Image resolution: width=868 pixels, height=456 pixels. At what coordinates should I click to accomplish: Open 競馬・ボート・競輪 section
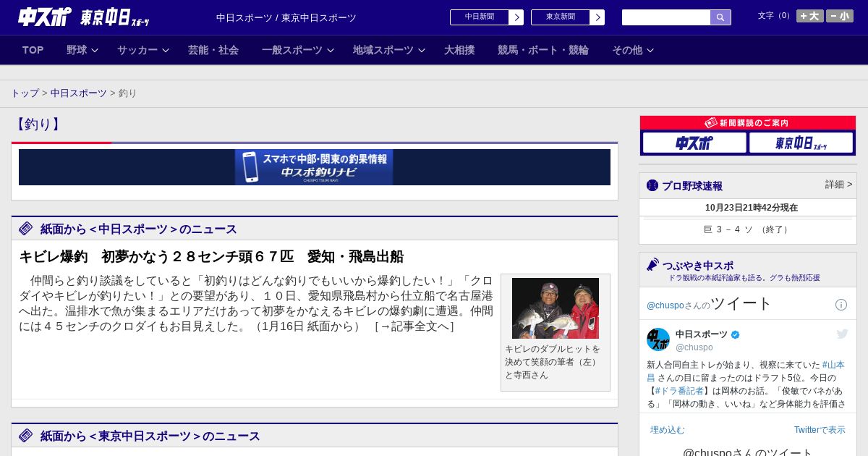point(543,50)
